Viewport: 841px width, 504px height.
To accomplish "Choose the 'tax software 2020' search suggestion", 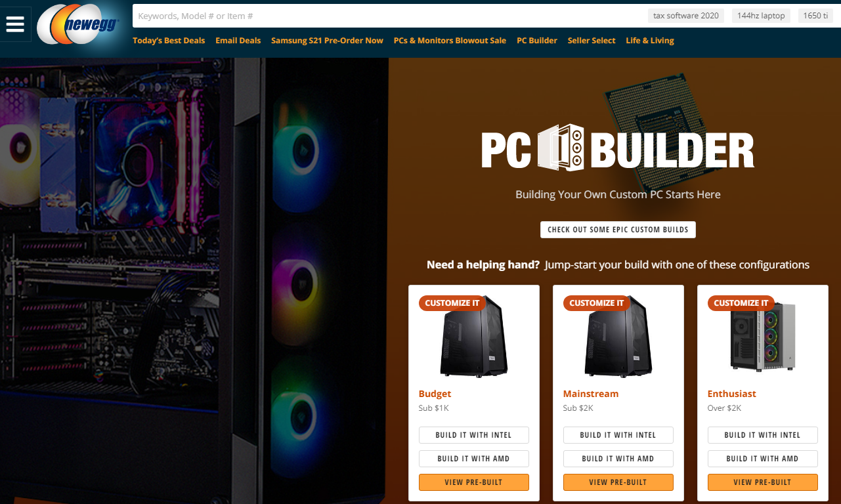I will [x=686, y=16].
